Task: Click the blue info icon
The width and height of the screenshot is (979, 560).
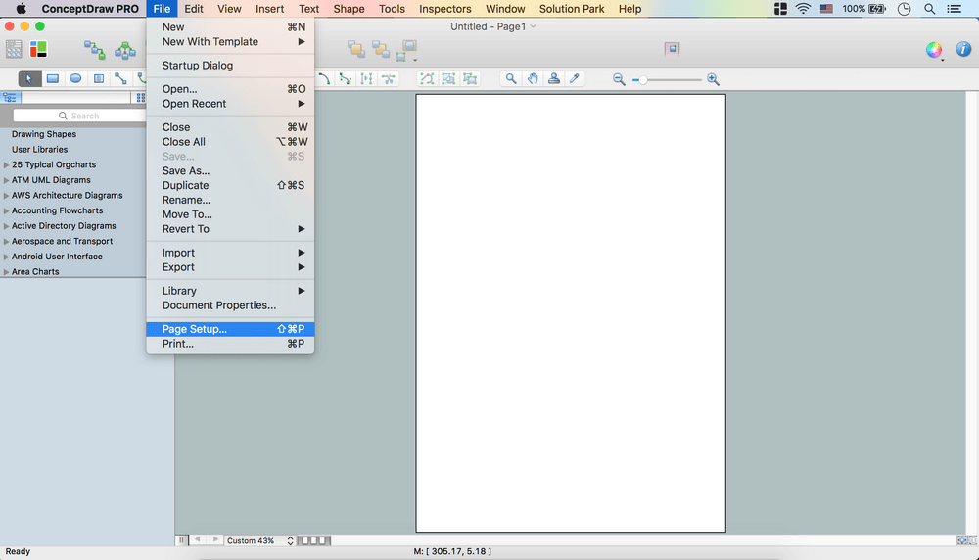Action: (x=962, y=50)
